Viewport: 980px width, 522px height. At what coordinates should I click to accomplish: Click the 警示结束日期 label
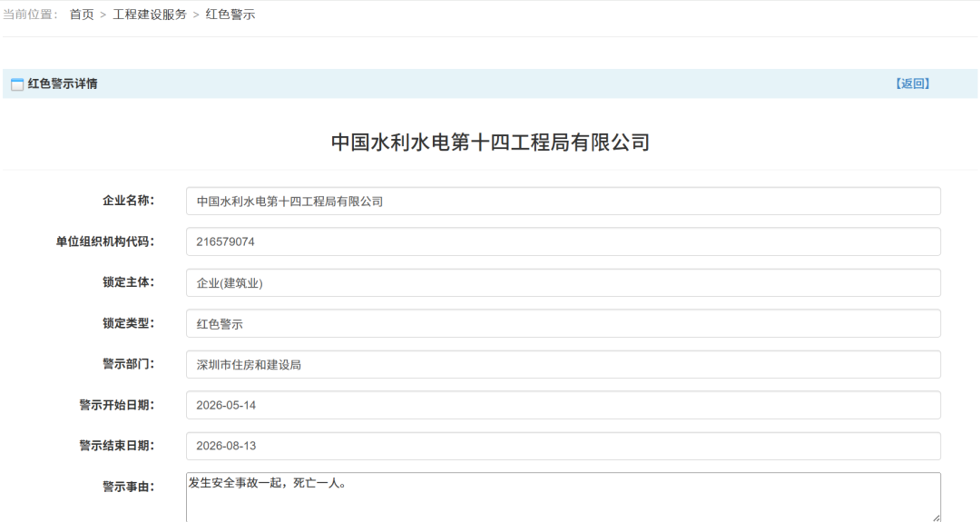(x=116, y=446)
